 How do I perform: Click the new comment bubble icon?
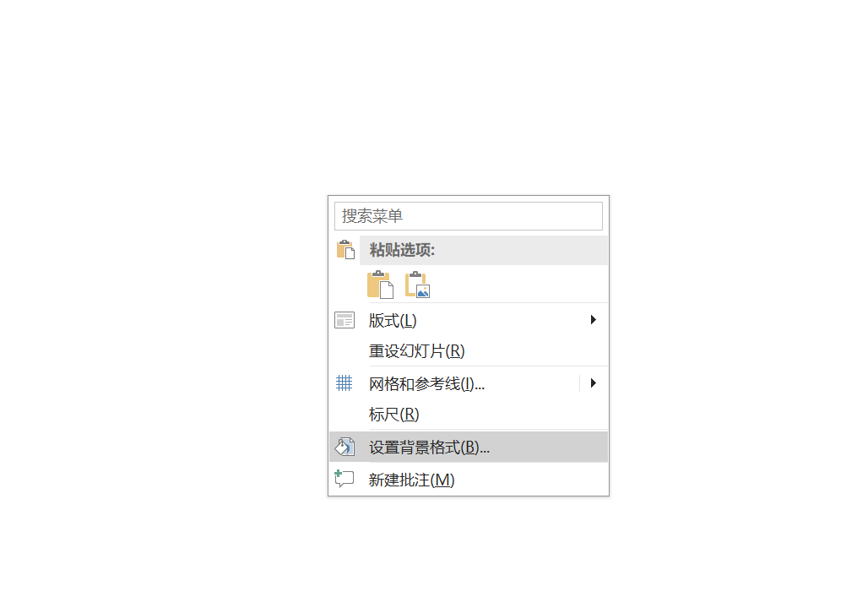click(344, 479)
